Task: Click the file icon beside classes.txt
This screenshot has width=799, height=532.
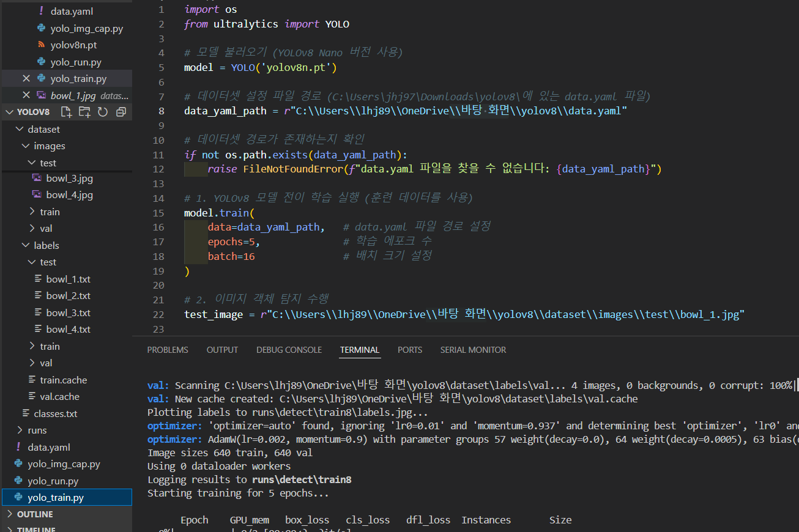Action: (x=26, y=413)
